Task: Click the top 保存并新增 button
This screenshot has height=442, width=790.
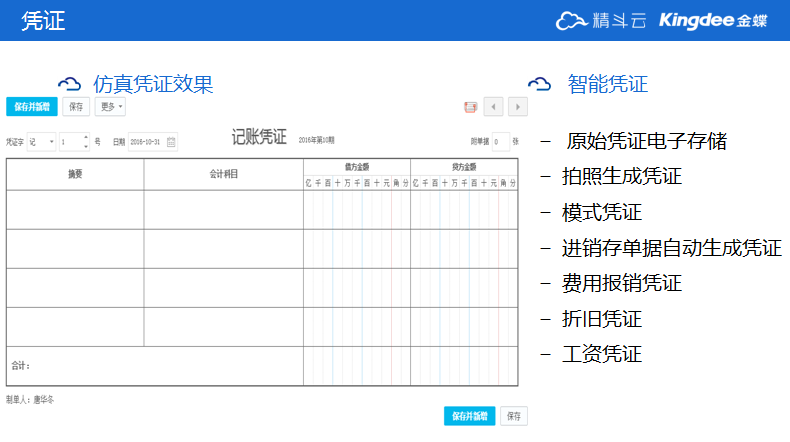Action: point(32,107)
